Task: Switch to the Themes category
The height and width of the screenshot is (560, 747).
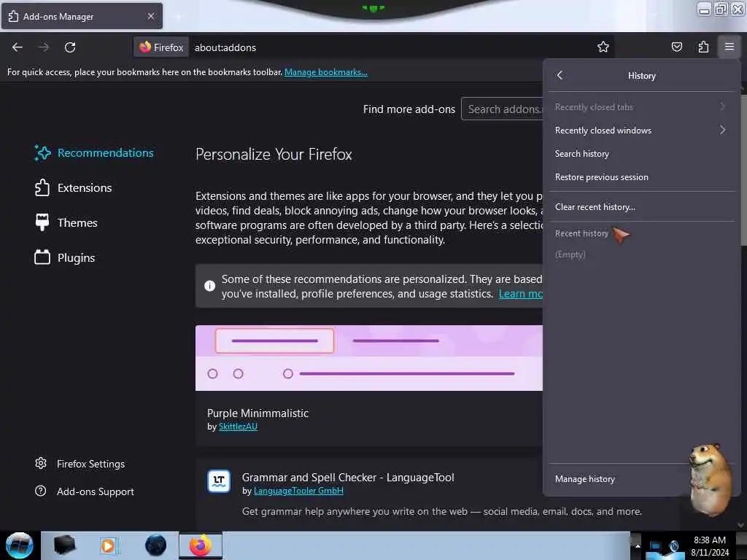Action: pyautogui.click(x=66, y=222)
